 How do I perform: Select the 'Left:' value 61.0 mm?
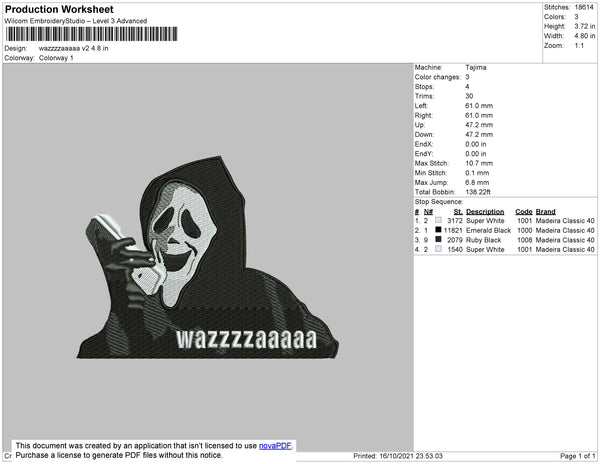coord(479,106)
